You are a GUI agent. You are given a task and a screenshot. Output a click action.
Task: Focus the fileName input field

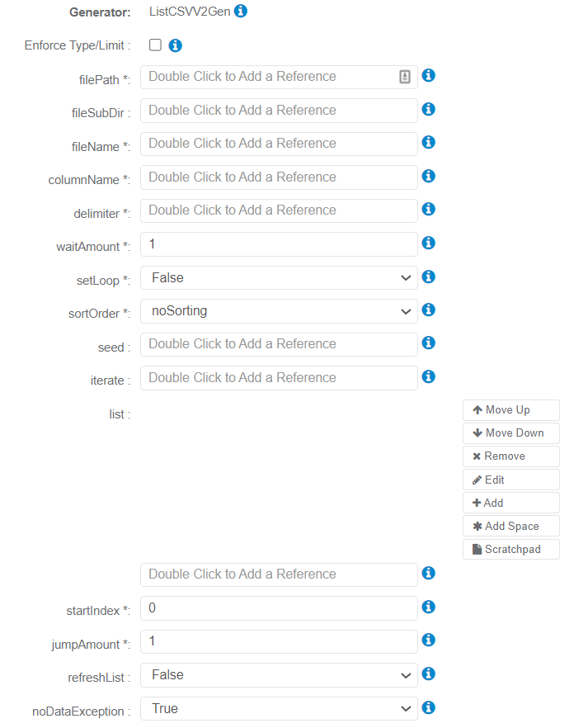click(x=279, y=144)
